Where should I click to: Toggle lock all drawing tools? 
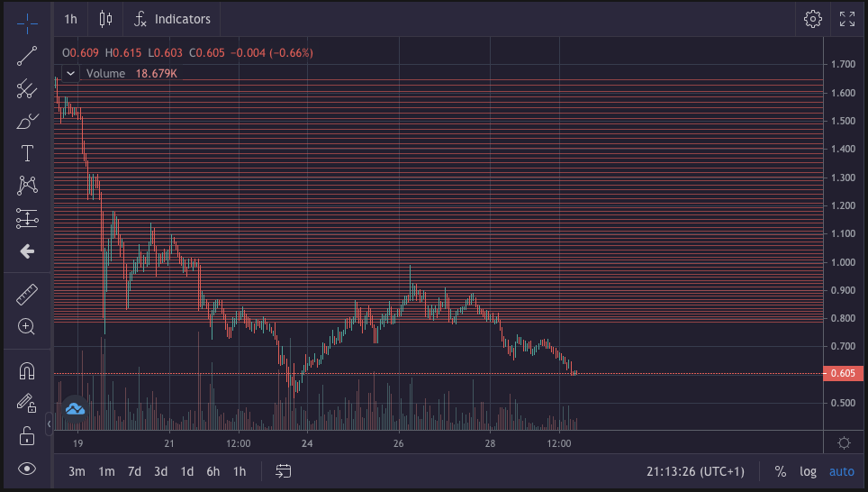point(27,436)
